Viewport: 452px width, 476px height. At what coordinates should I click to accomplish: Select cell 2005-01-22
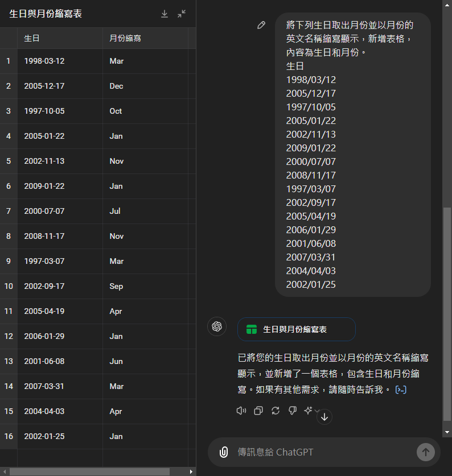click(60, 136)
